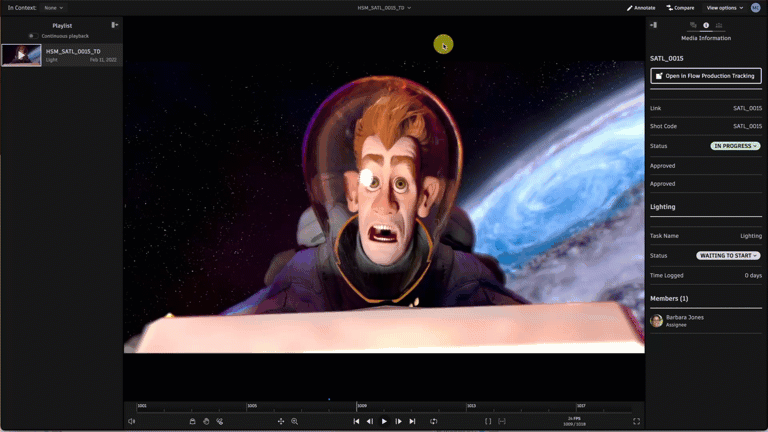Click Open in Flow Production Tracking
This screenshot has height=432, width=768.
click(706, 76)
